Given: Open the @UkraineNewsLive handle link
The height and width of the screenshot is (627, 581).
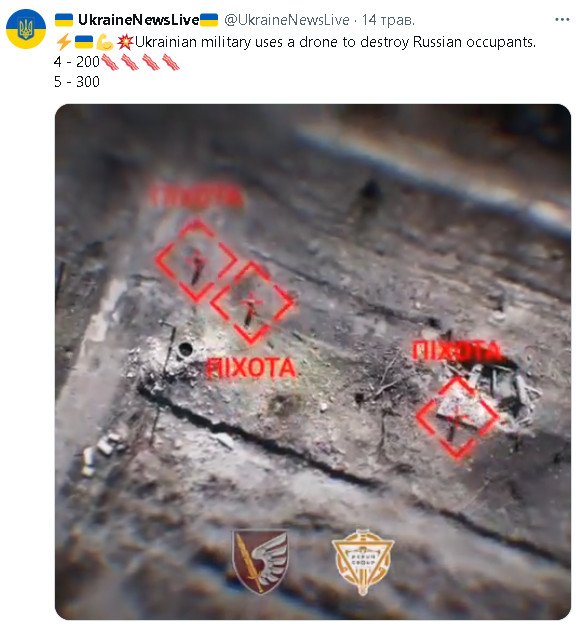Looking at the screenshot, I should click(x=287, y=20).
